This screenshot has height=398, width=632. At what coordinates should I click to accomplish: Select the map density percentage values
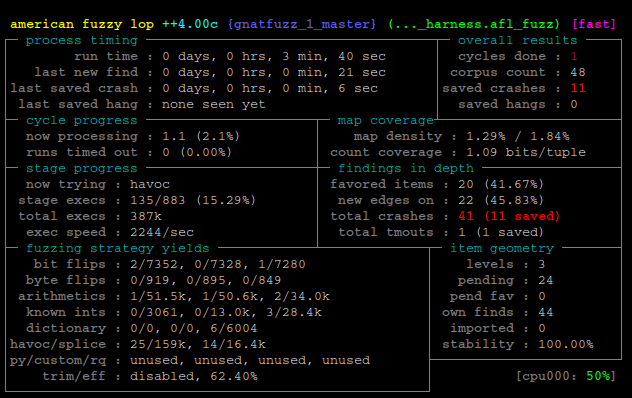point(518,136)
